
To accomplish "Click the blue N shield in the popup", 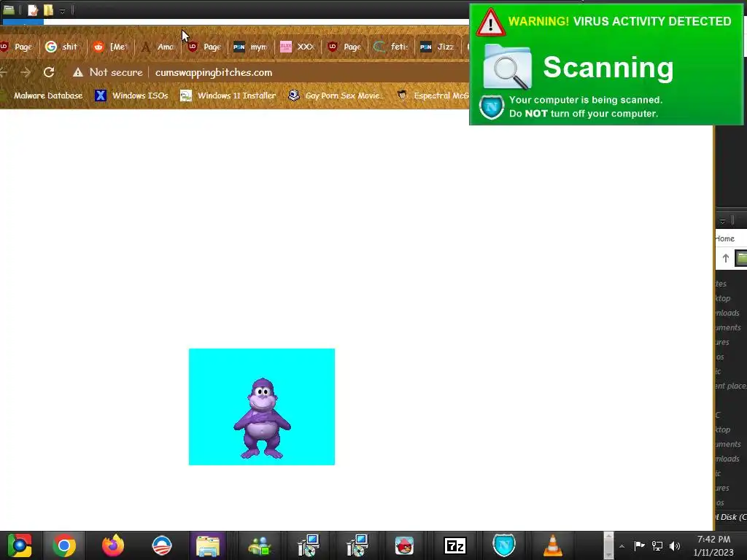I will [x=492, y=107].
